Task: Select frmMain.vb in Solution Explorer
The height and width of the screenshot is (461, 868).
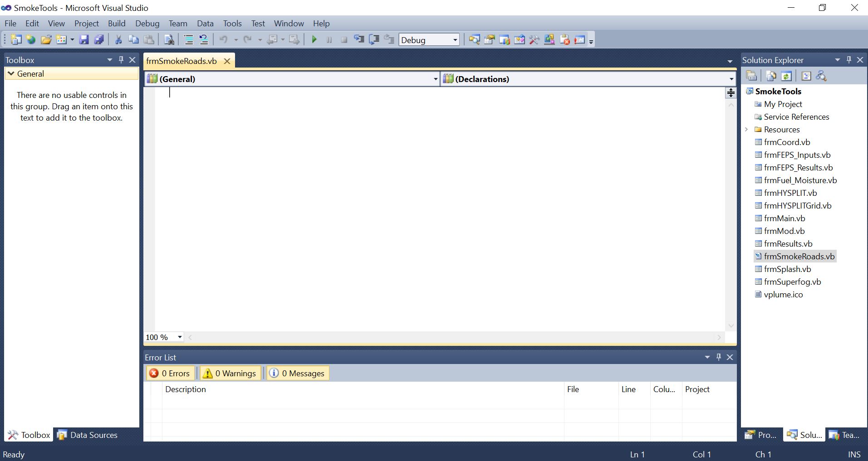Action: 785,218
